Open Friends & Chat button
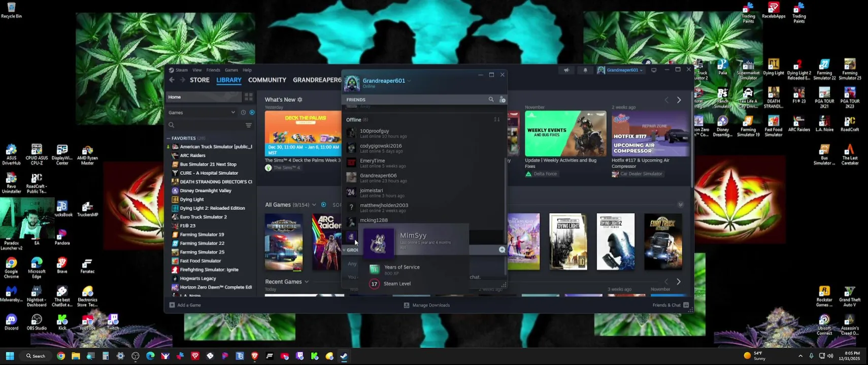The height and width of the screenshot is (365, 868). 671,305
